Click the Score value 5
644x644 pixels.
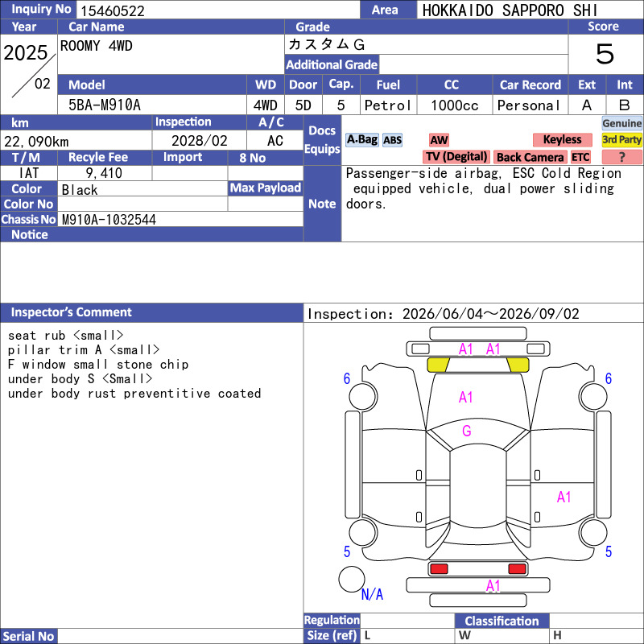tap(605, 54)
